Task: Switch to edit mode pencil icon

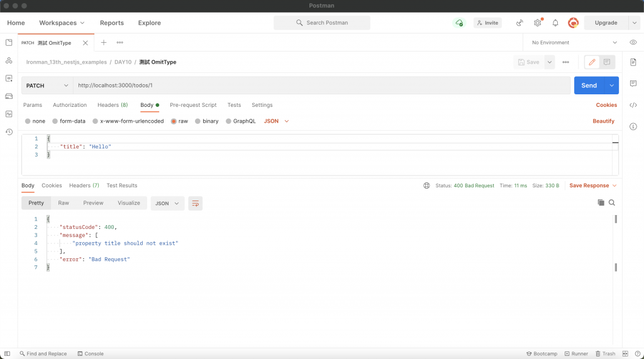Action: pyautogui.click(x=592, y=62)
